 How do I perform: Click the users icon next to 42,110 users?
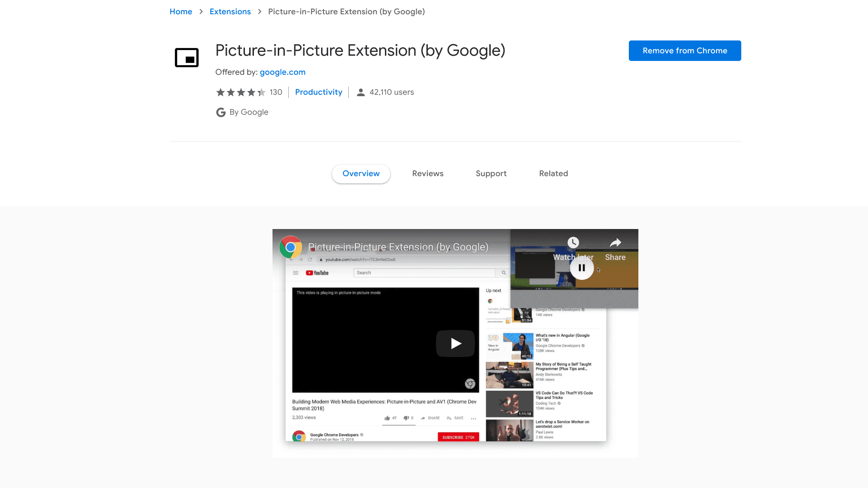tap(361, 92)
